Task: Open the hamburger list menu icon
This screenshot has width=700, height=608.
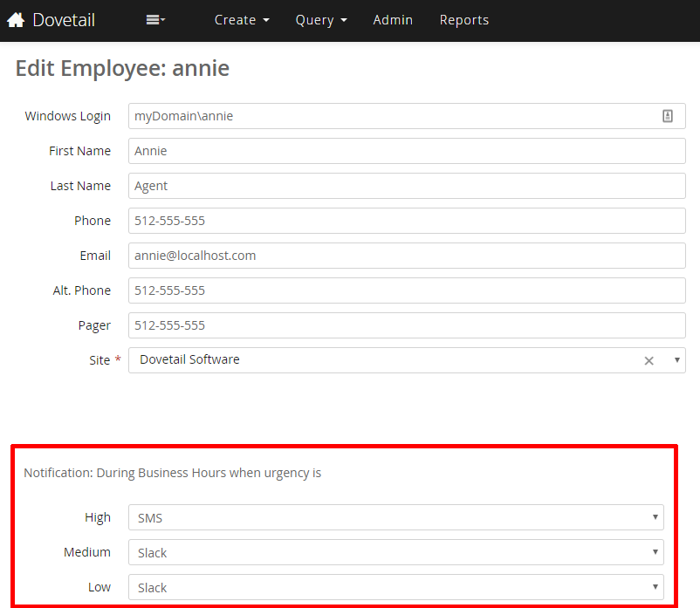Action: (x=155, y=20)
